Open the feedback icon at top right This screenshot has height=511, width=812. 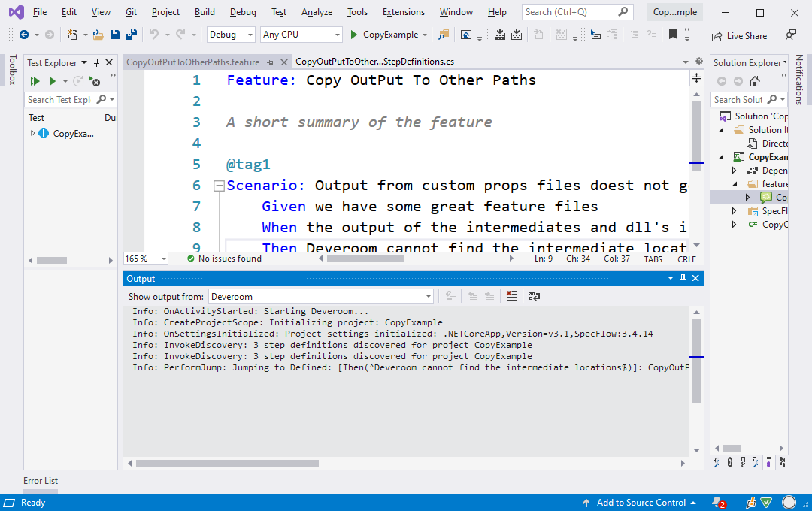click(x=790, y=35)
